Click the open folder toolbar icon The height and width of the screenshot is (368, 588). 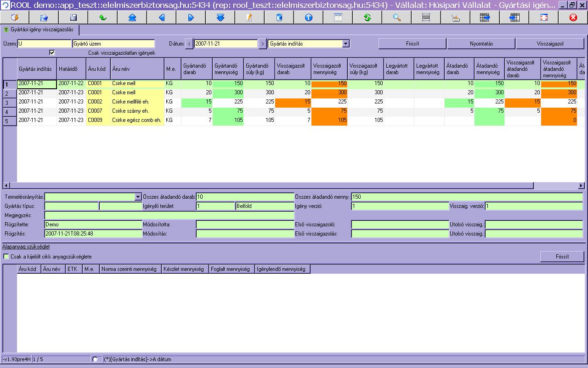pyautogui.click(x=44, y=17)
